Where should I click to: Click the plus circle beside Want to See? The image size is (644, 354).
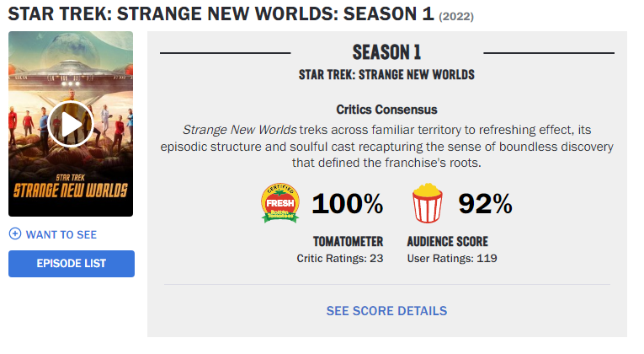(15, 234)
